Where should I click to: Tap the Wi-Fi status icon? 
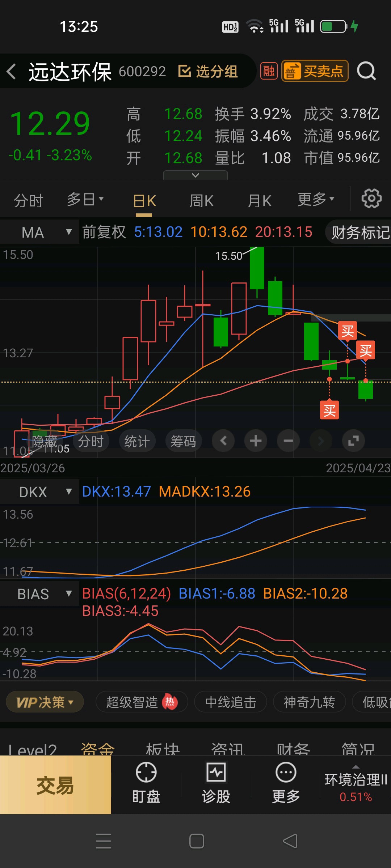point(255,26)
